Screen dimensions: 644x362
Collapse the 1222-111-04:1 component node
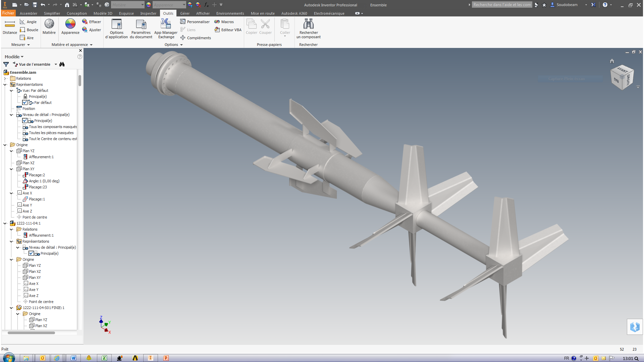tap(5, 223)
